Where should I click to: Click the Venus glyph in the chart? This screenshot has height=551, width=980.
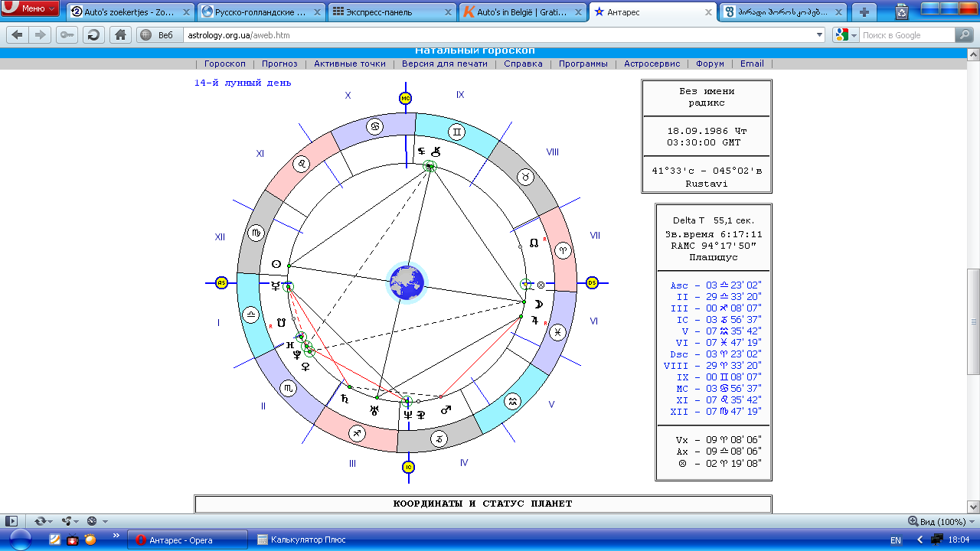(305, 367)
